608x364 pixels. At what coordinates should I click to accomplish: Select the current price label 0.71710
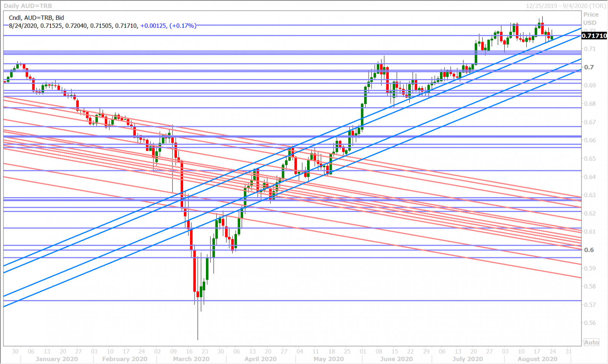tap(594, 36)
